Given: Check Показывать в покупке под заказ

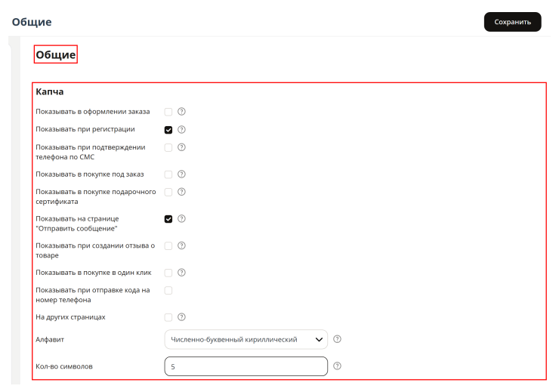Looking at the screenshot, I should [168, 174].
